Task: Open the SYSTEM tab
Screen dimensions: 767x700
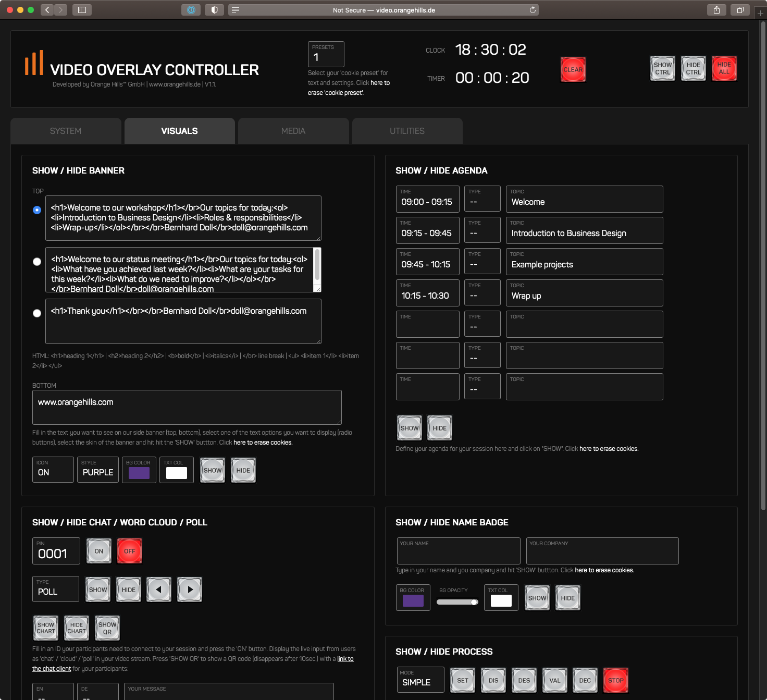Action: tap(66, 131)
